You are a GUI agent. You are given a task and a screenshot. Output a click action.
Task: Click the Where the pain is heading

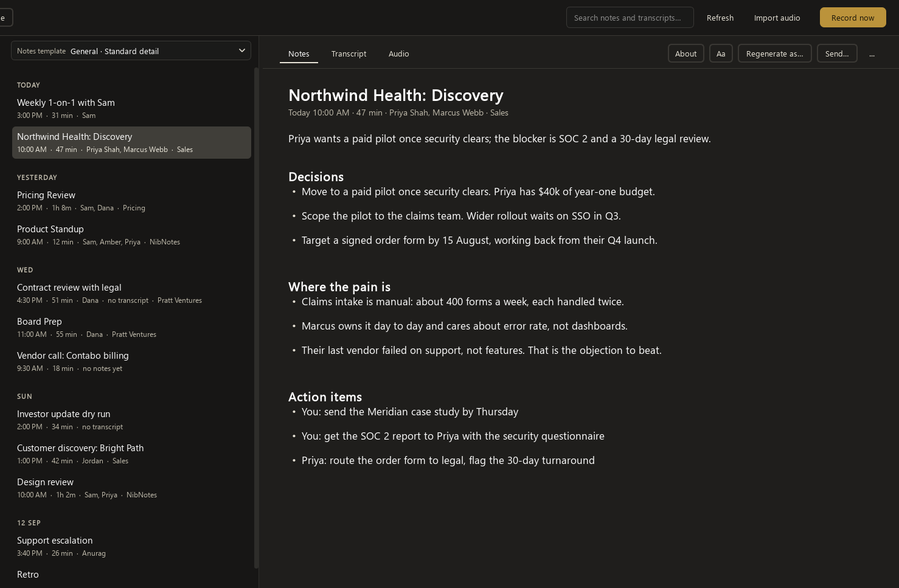click(339, 287)
